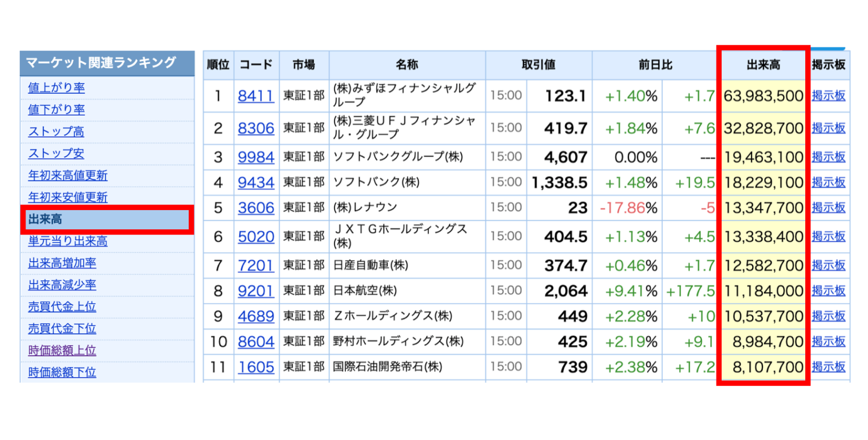Click stock code 8306 link
The height and width of the screenshot is (440, 868).
(255, 129)
